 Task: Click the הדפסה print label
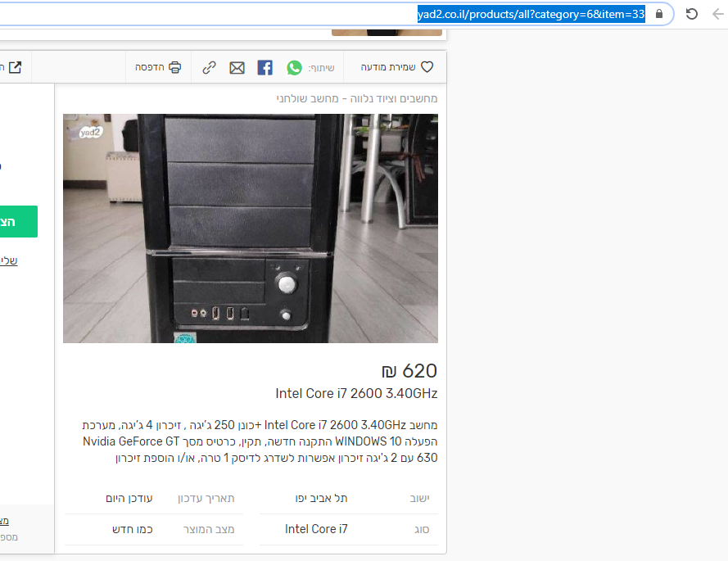150,67
